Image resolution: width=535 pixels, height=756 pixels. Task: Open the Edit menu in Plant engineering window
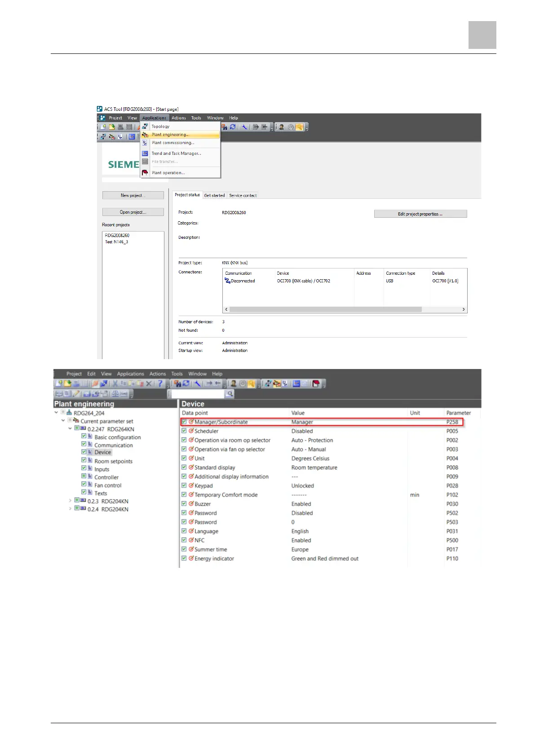click(91, 374)
